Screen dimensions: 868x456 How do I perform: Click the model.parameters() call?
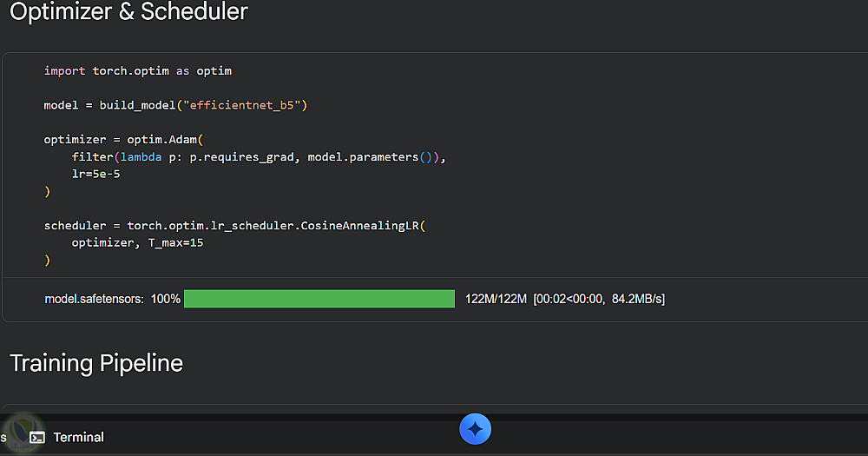370,157
